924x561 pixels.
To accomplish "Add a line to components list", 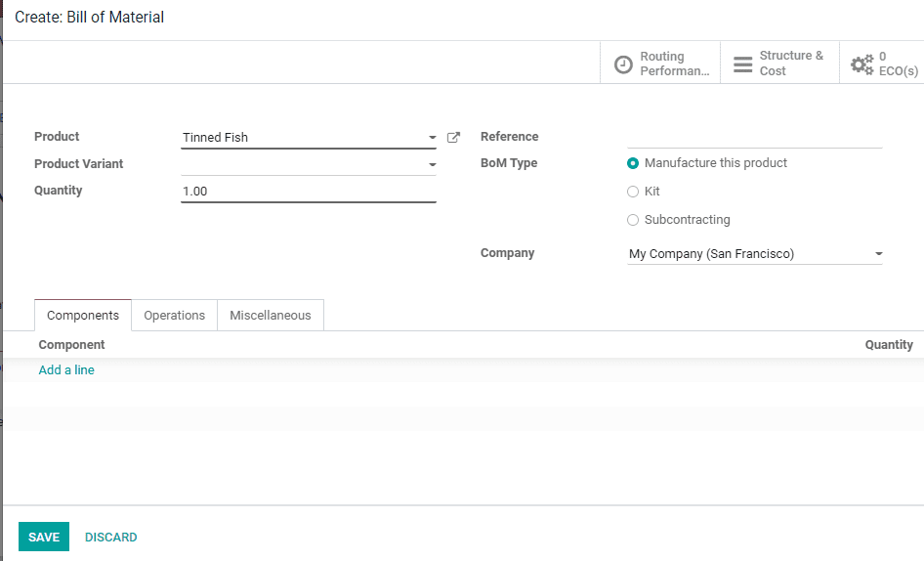I will point(66,369).
